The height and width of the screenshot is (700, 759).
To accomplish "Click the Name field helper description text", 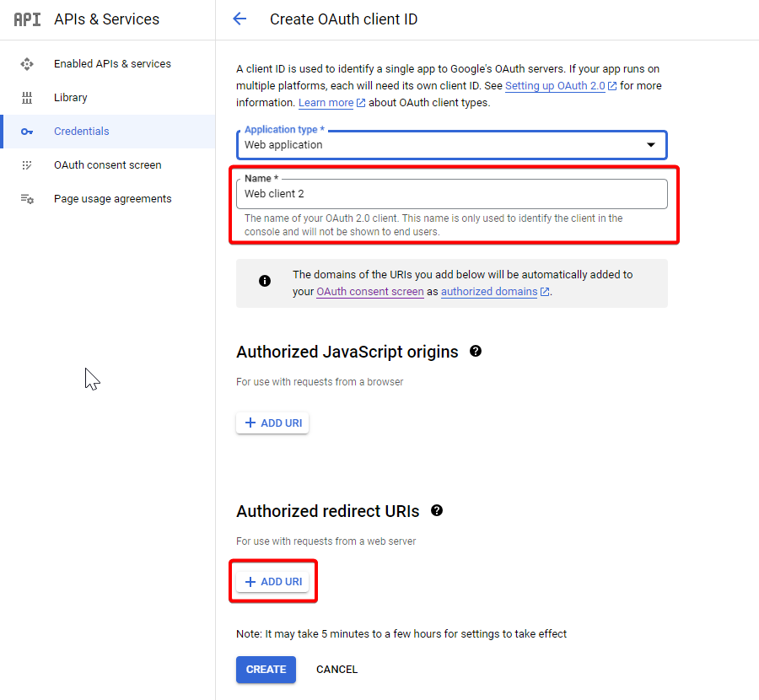I will pos(433,225).
